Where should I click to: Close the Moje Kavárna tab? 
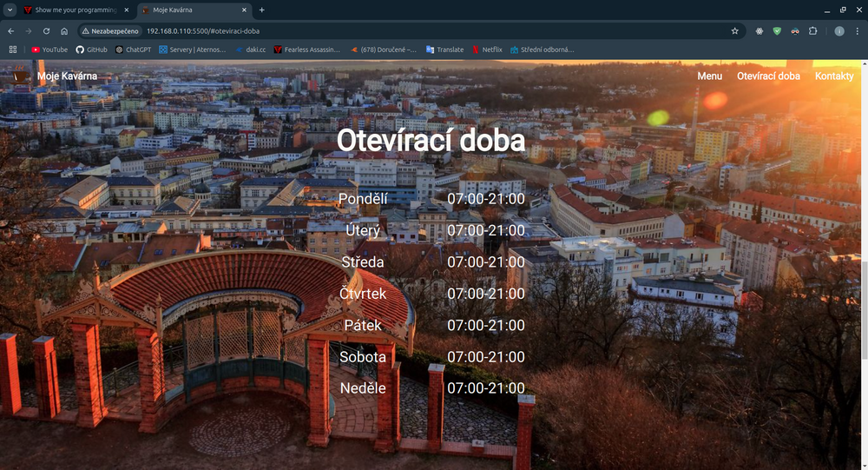point(244,10)
